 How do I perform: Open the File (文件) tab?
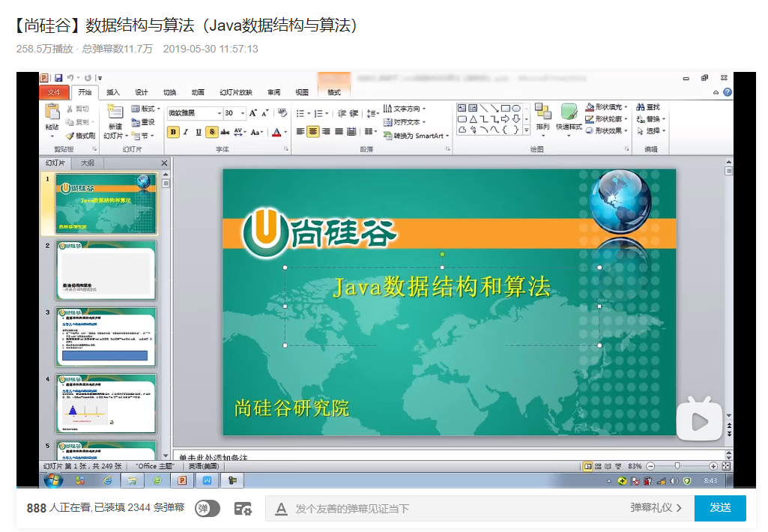[54, 92]
